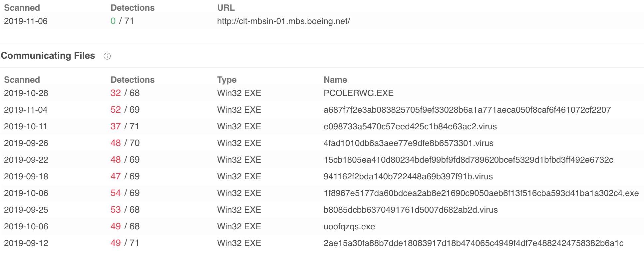Click the 0 / 71 detections value
The image size is (644, 256).
tap(122, 21)
